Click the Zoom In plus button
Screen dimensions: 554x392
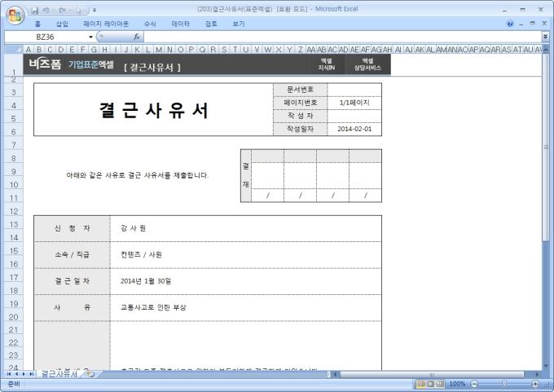[x=535, y=384]
